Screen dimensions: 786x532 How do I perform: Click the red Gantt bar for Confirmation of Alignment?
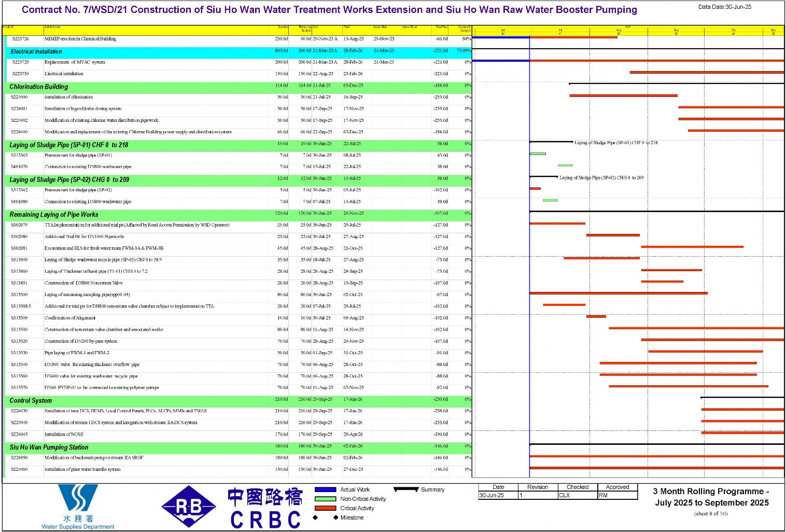596,316
